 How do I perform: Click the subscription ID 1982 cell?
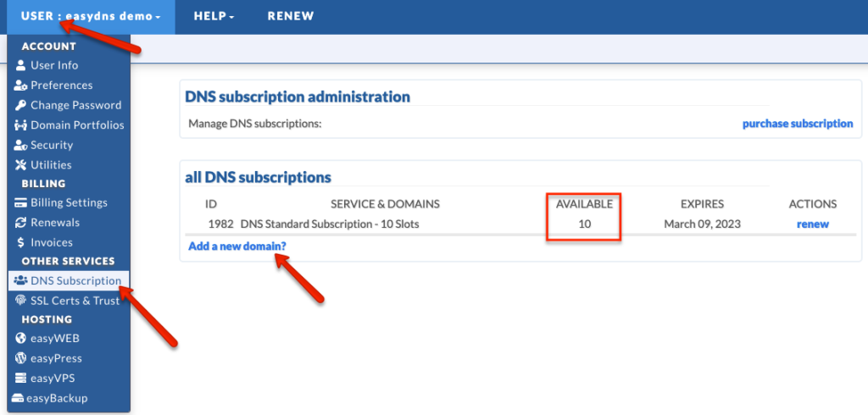[x=220, y=224]
